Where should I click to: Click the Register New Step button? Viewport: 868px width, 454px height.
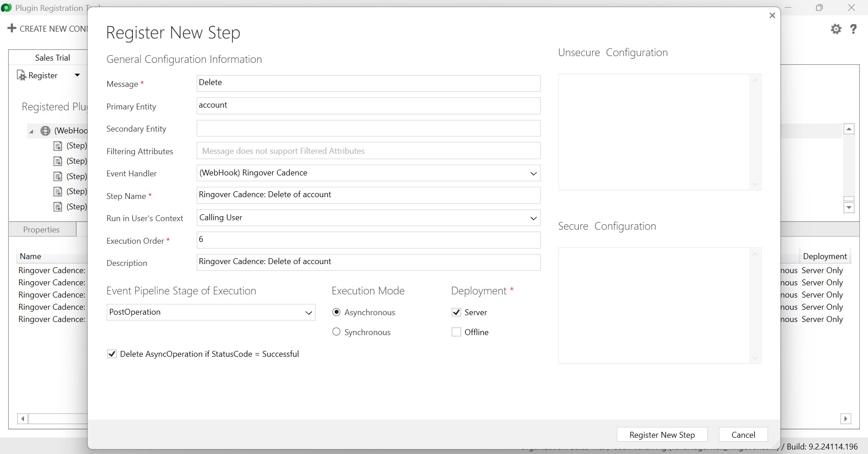point(662,435)
